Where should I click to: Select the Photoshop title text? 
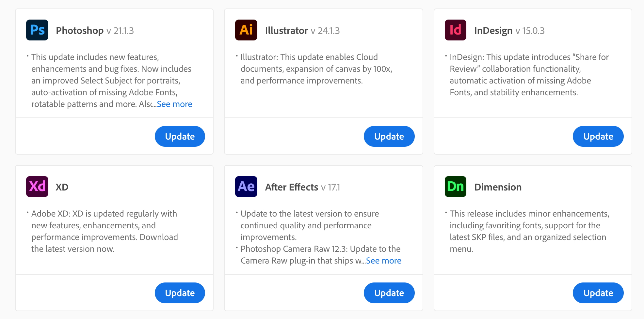80,31
